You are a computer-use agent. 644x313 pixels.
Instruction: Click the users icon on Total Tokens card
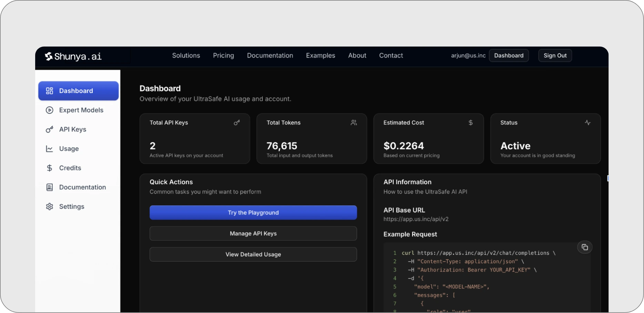point(354,123)
